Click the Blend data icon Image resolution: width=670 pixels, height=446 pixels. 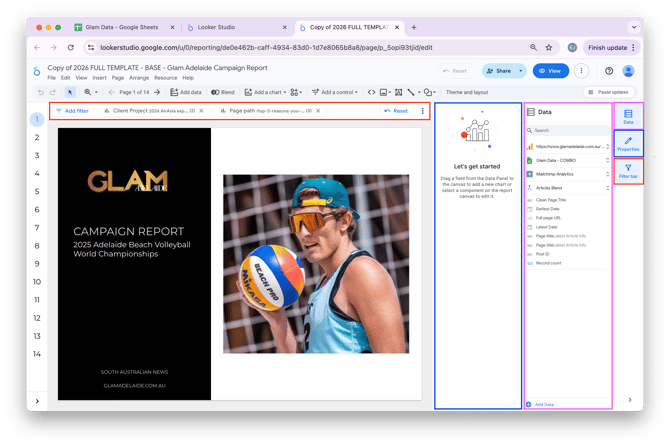click(223, 92)
